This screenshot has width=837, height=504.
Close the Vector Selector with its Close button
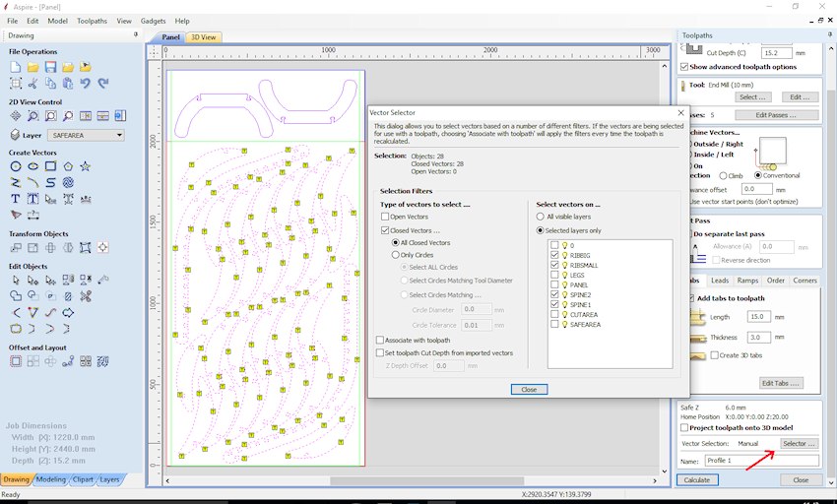tap(529, 389)
